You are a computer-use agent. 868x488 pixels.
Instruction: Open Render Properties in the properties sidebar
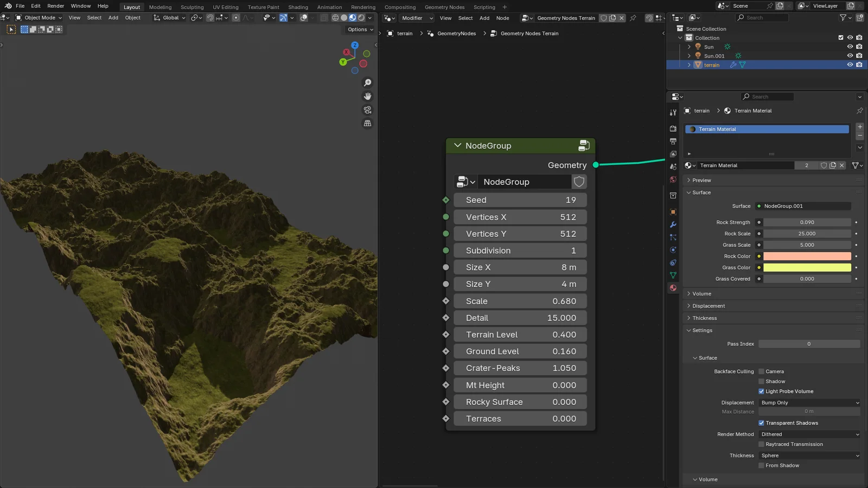pos(673,129)
